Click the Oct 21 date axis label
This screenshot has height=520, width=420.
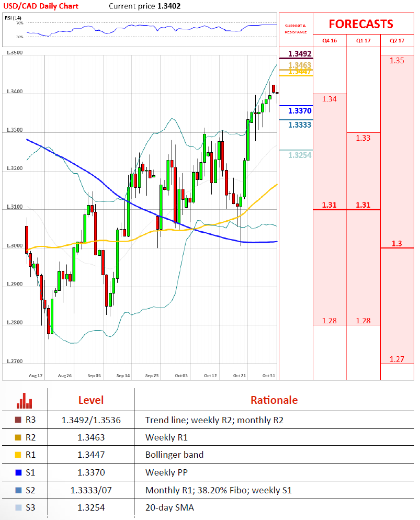point(240,376)
